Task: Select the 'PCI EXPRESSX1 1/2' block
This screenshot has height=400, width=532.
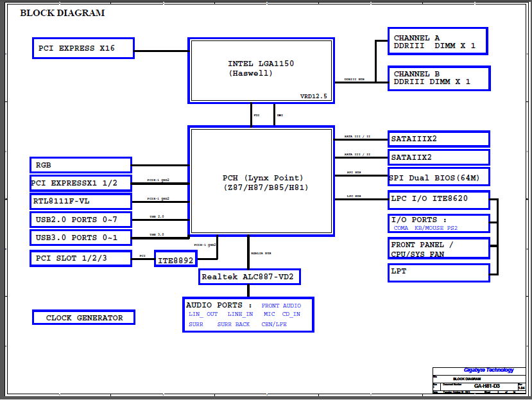Action: click(x=81, y=183)
